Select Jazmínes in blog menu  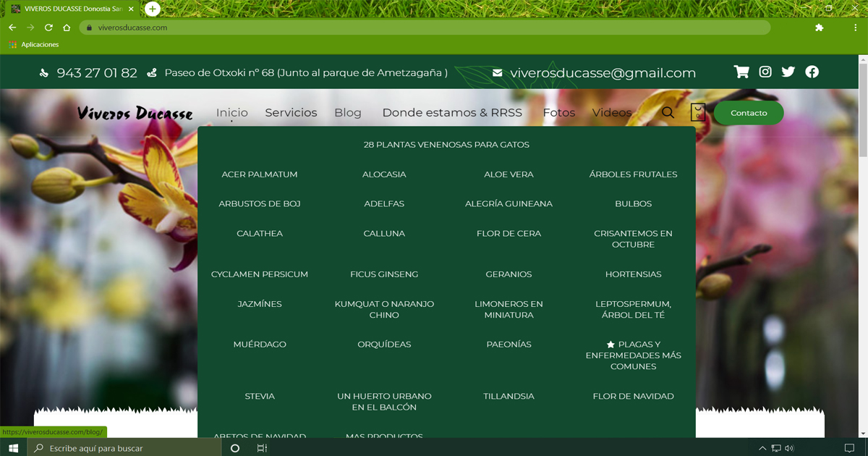[260, 304]
